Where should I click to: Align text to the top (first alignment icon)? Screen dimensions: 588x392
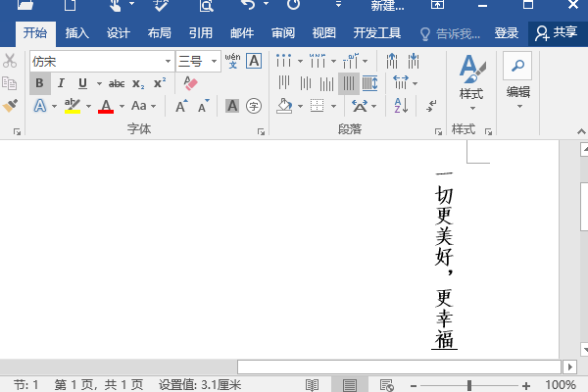click(x=284, y=83)
